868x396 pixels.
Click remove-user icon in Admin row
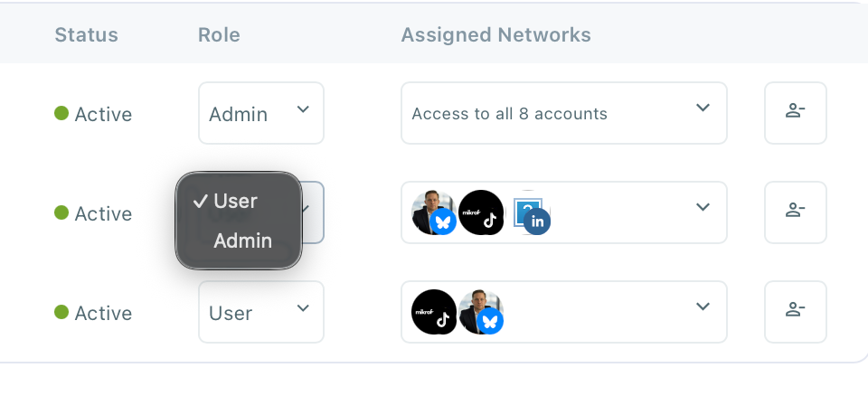795,113
